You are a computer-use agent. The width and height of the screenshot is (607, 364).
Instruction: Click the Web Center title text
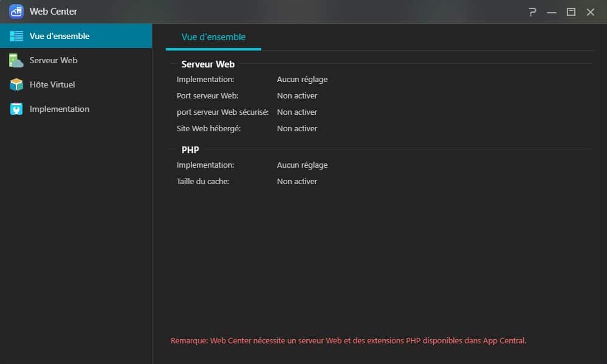(x=53, y=12)
